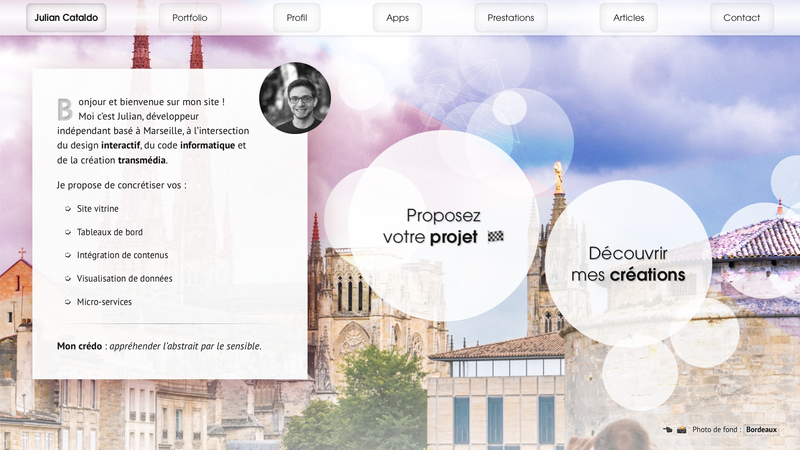Click the arrow bullet beside Tableaux de bord

68,232
